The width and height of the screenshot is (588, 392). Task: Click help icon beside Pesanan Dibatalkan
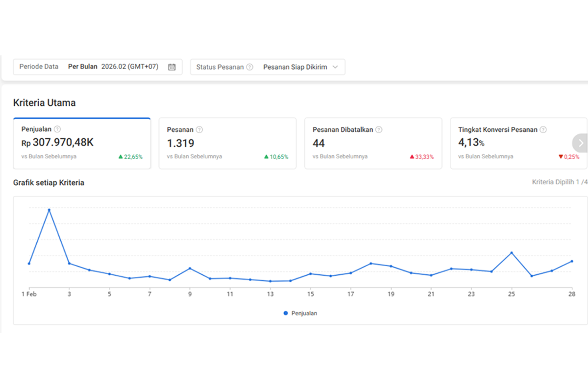(379, 130)
